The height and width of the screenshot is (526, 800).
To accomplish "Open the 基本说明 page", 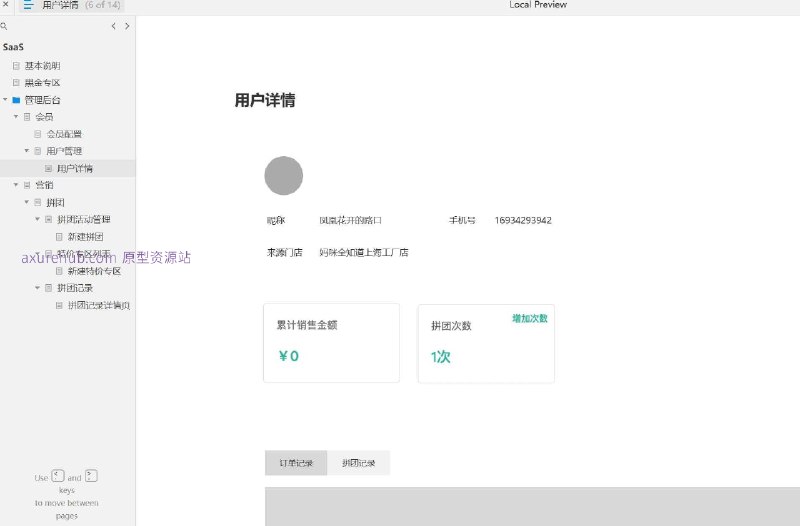I will pos(42,66).
